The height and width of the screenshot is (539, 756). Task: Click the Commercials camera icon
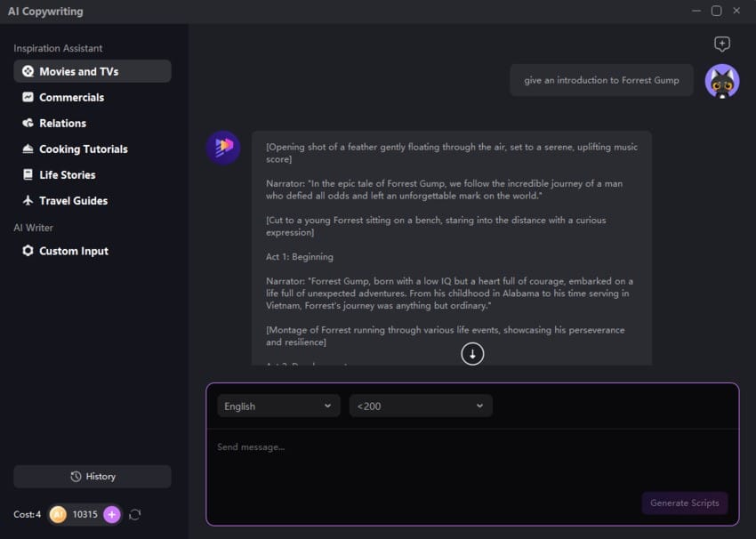tap(29, 97)
